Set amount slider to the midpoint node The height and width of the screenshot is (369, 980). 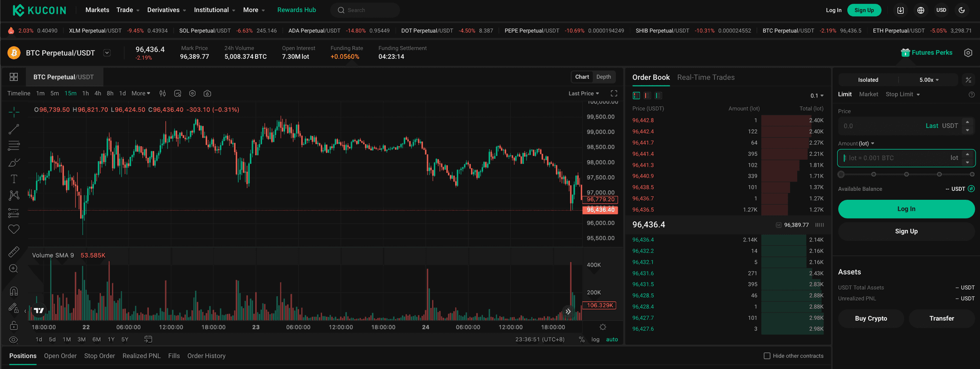[906, 174]
